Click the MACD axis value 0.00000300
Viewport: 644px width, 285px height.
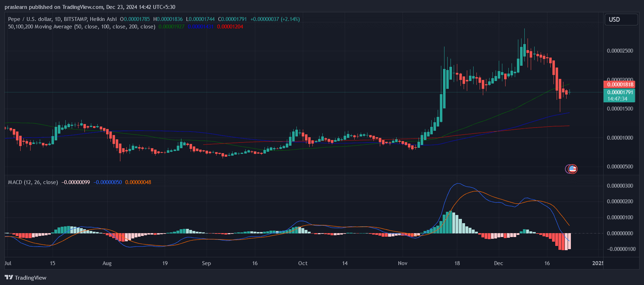coord(620,186)
